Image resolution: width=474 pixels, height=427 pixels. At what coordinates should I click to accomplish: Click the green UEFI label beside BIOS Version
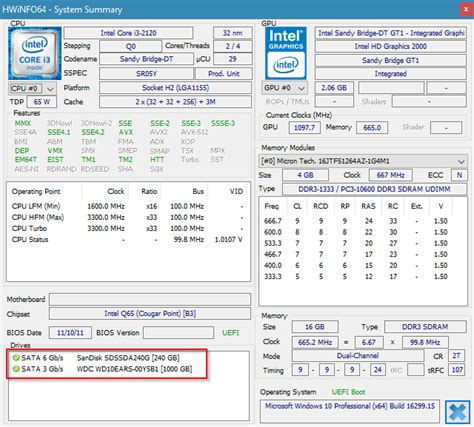[x=231, y=333]
